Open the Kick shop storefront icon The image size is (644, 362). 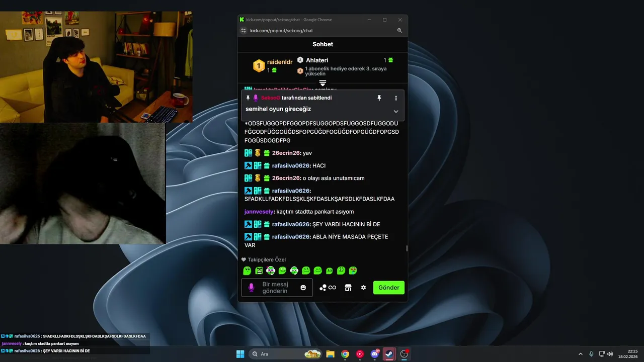click(348, 288)
